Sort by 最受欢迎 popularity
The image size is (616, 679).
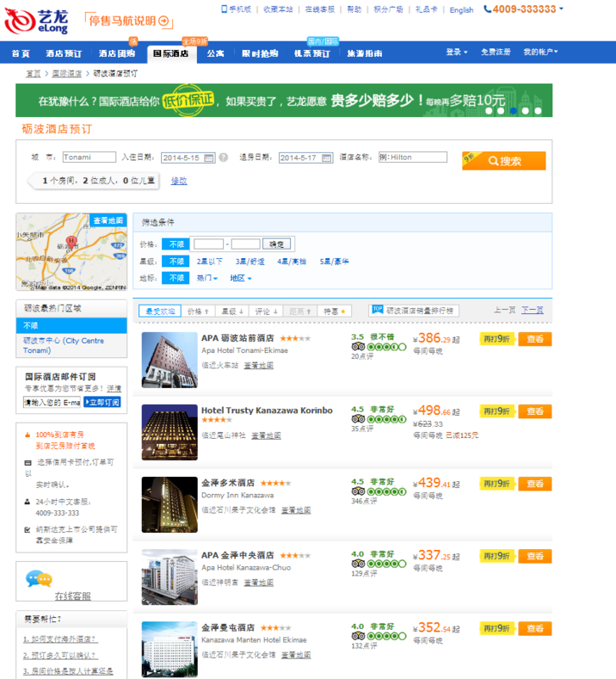[x=160, y=311]
